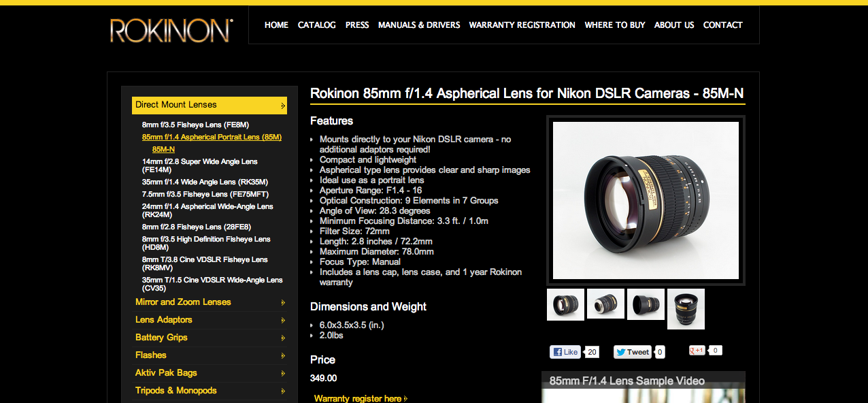Expand the Flashes category
Screen dimensions: 868x403
tap(210, 355)
